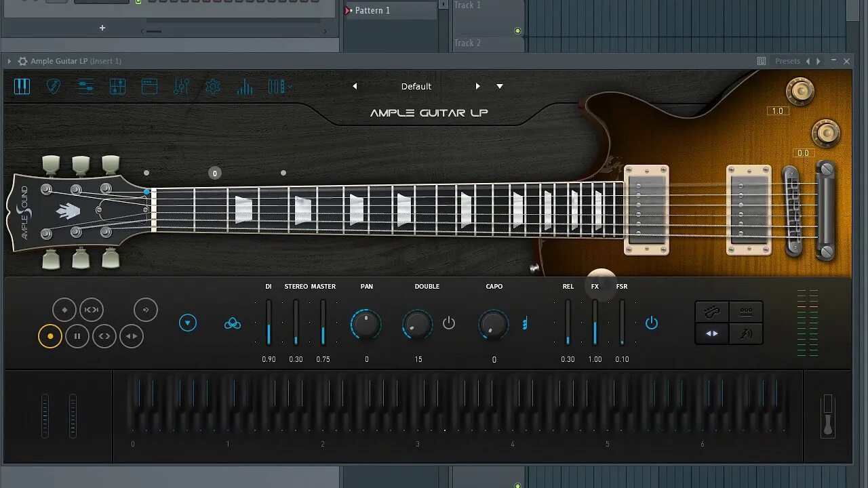Screen dimensions: 868x488
Task: Open the preset dropdown triangle
Action: [x=500, y=86]
